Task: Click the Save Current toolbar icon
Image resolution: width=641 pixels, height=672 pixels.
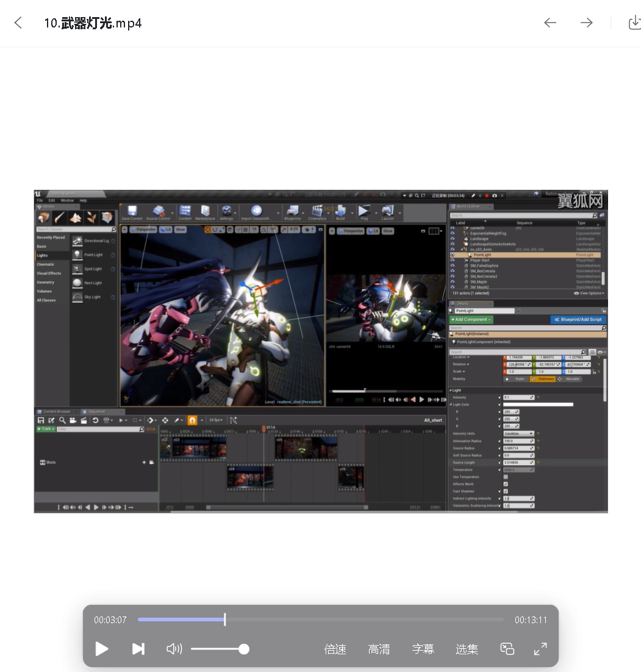Action: click(x=132, y=212)
